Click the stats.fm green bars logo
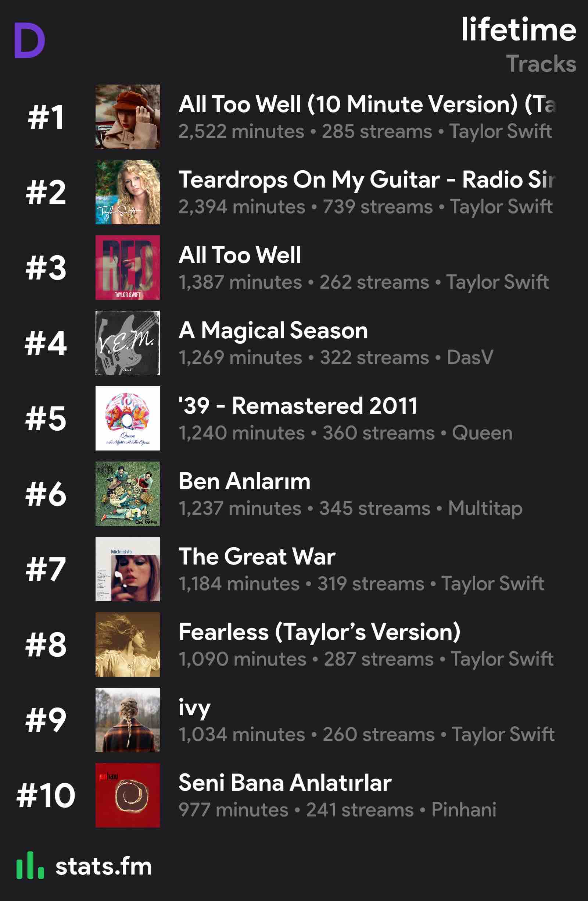 30,865
